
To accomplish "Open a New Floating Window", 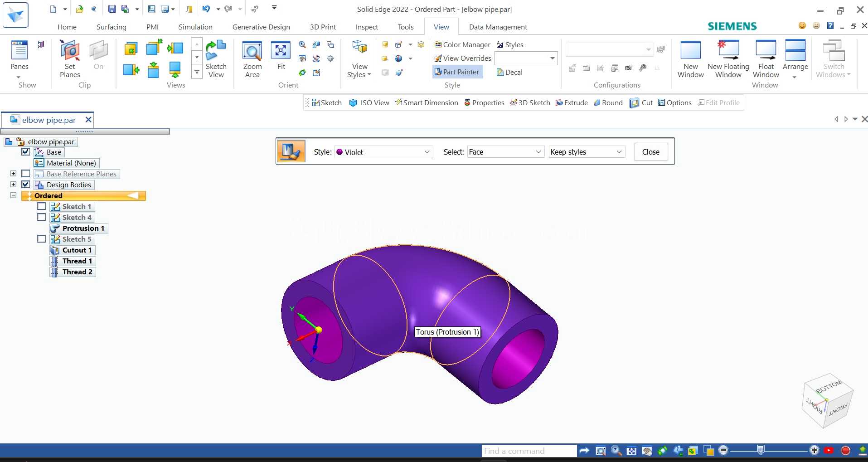I will (x=728, y=59).
